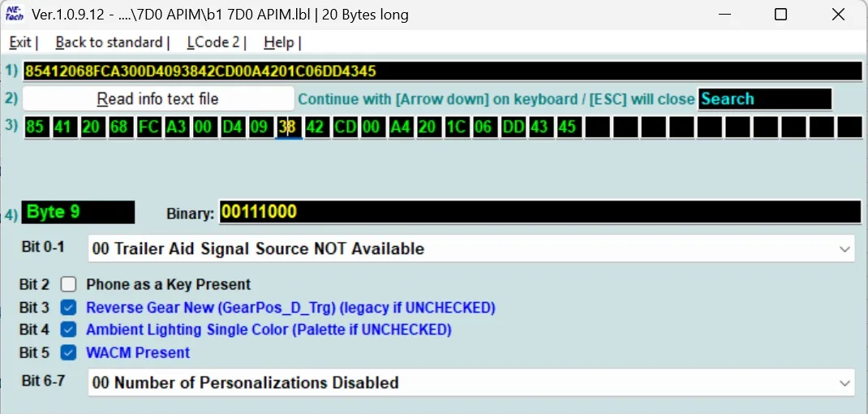
Task: Enable Phone as a Key Present checkbox
Action: click(69, 285)
